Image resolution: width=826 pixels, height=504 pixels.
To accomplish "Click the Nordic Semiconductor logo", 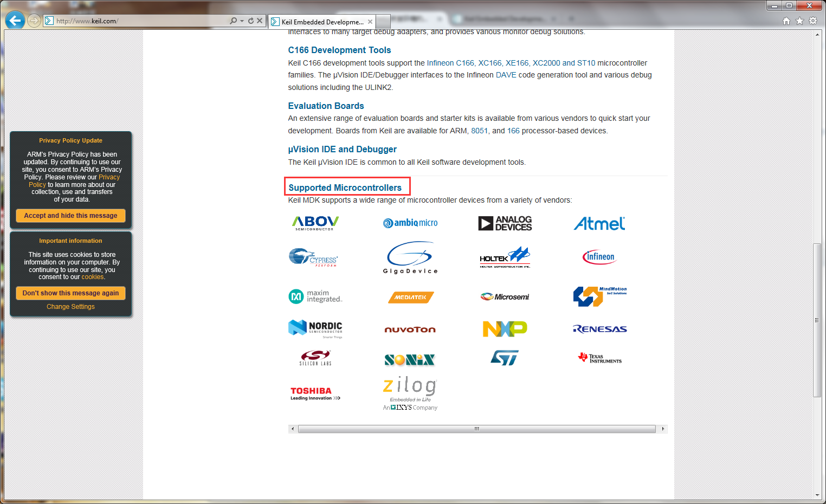I will click(315, 328).
